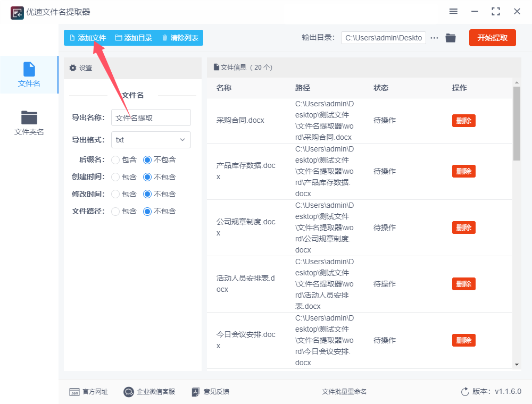The height and width of the screenshot is (404, 532).
Task: Select 不包含 for file path (文件路径)
Action: point(147,211)
